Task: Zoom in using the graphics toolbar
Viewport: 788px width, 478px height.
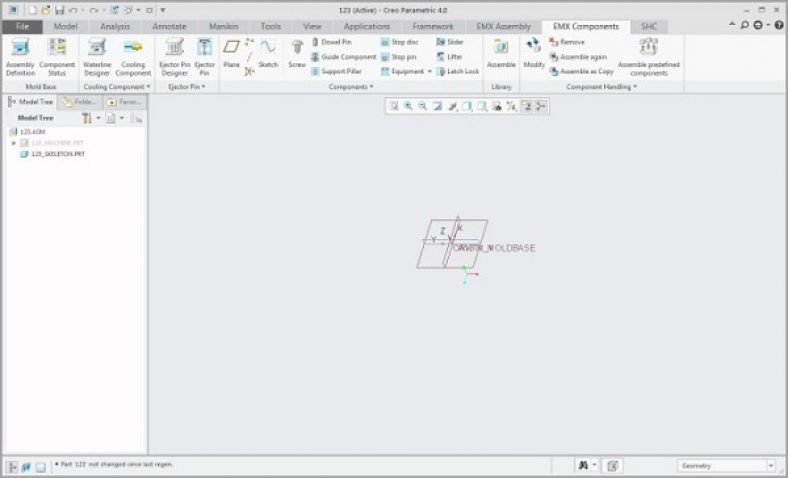Action: click(409, 106)
